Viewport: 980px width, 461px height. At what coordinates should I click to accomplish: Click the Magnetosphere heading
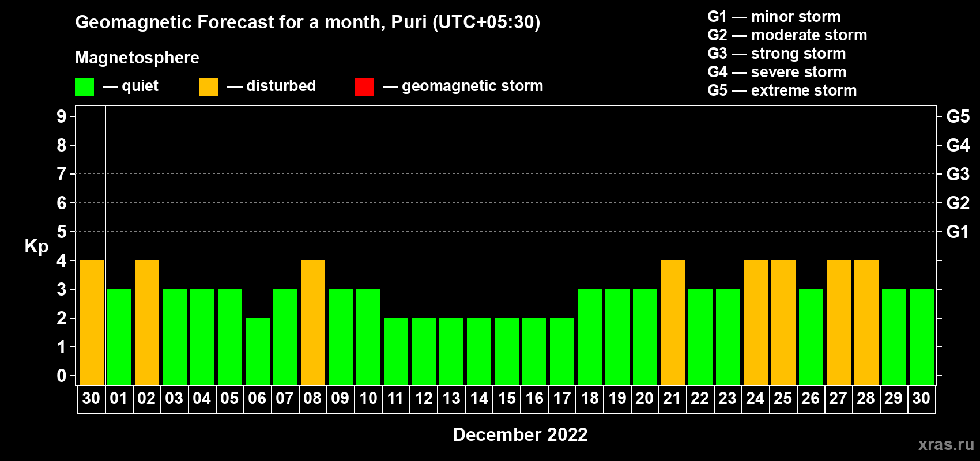click(137, 58)
